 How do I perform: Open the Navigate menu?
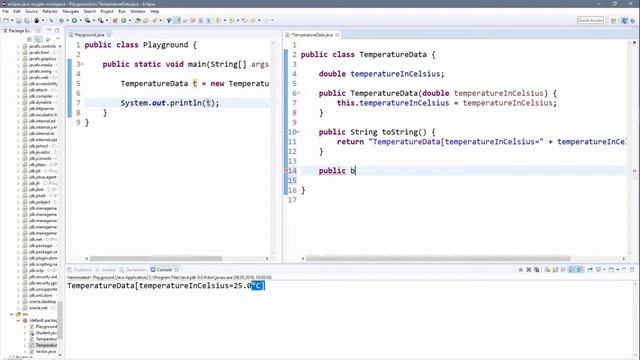(x=71, y=11)
